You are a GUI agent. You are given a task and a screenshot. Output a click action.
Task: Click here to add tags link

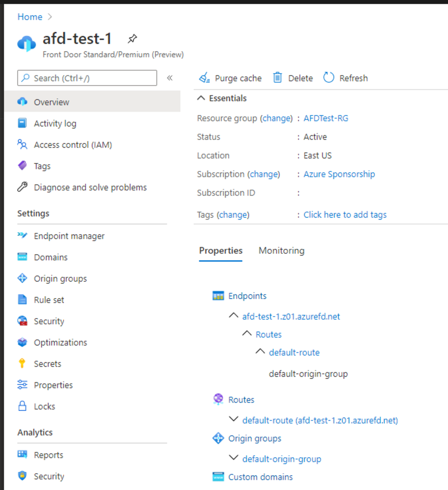(345, 215)
